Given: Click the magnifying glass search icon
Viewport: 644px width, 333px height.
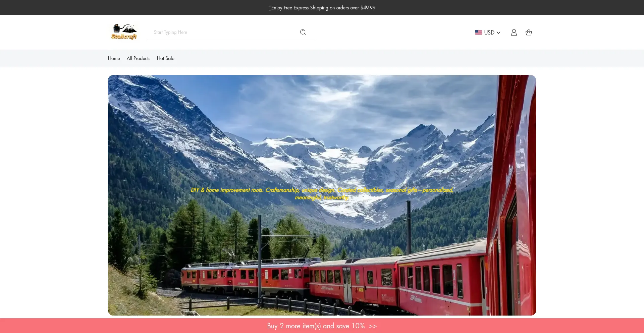Looking at the screenshot, I should point(303,32).
